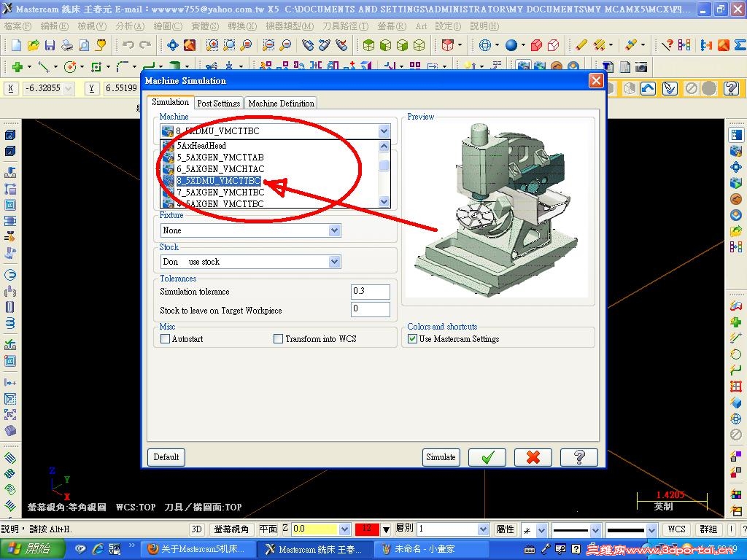This screenshot has height=560, width=747.
Task: Click the Sigma icon at toolbar end
Action: pos(740,45)
